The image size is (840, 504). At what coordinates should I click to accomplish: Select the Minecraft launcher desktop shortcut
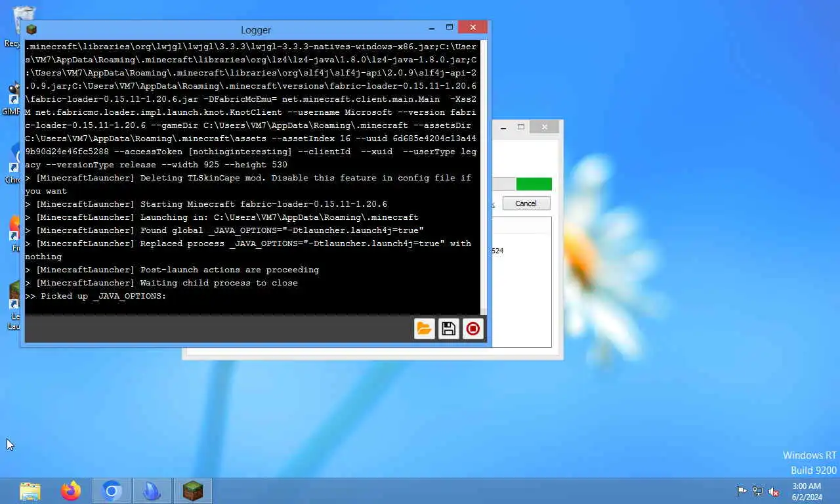click(x=14, y=305)
